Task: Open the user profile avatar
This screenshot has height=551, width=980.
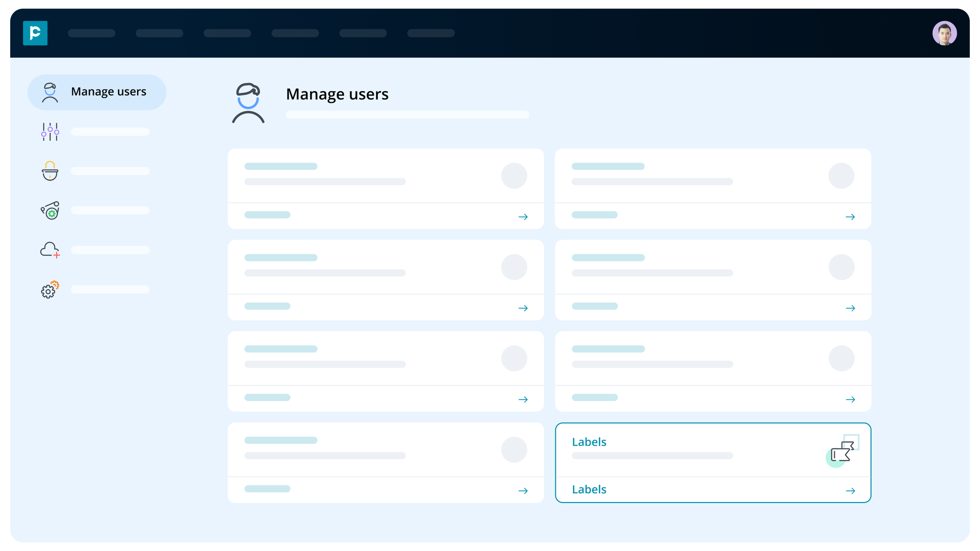Action: [x=944, y=33]
